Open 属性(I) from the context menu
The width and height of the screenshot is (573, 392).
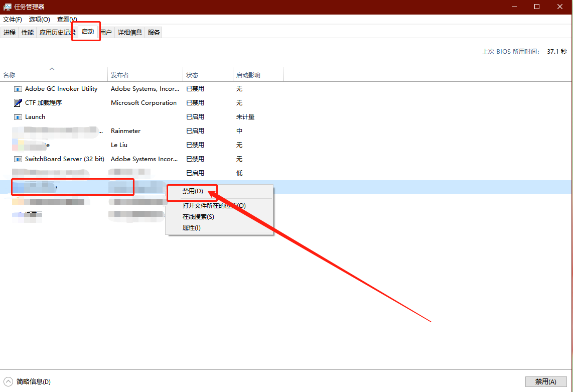pyautogui.click(x=191, y=228)
